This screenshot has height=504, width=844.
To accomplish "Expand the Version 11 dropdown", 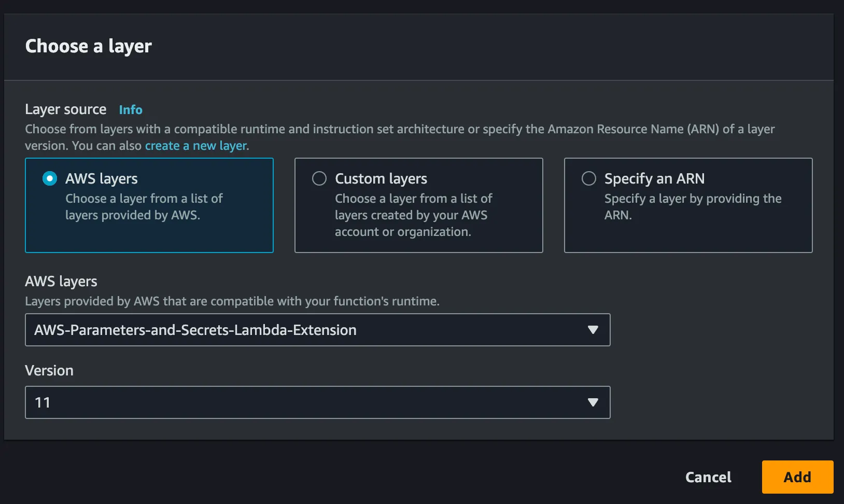I will (x=311, y=402).
